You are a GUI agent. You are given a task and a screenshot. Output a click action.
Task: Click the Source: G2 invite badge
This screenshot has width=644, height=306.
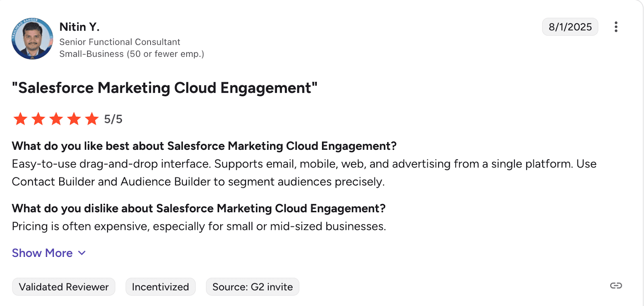tap(252, 287)
